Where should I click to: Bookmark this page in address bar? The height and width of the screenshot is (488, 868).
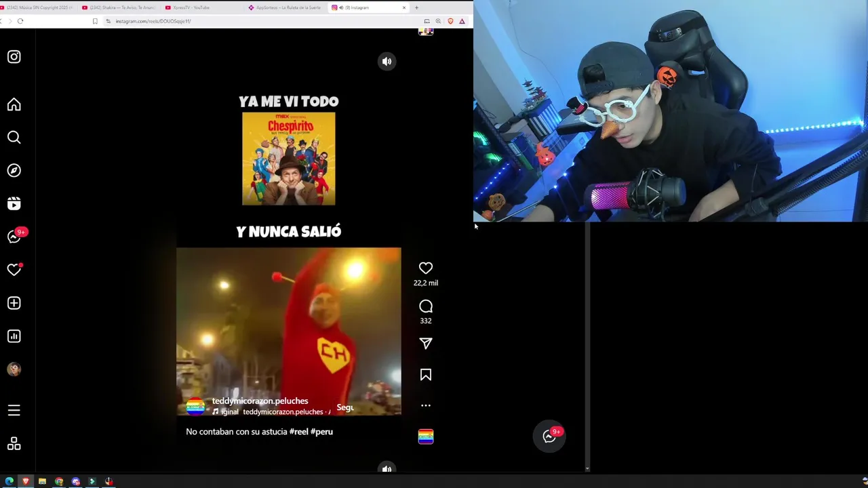point(95,21)
